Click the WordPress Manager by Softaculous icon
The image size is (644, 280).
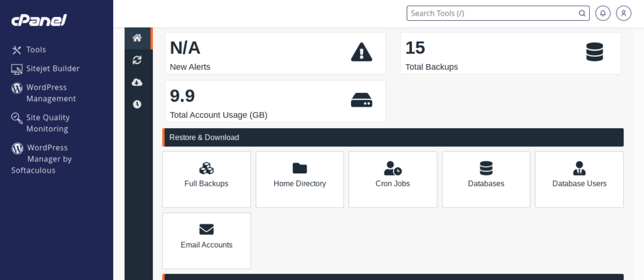(17, 148)
